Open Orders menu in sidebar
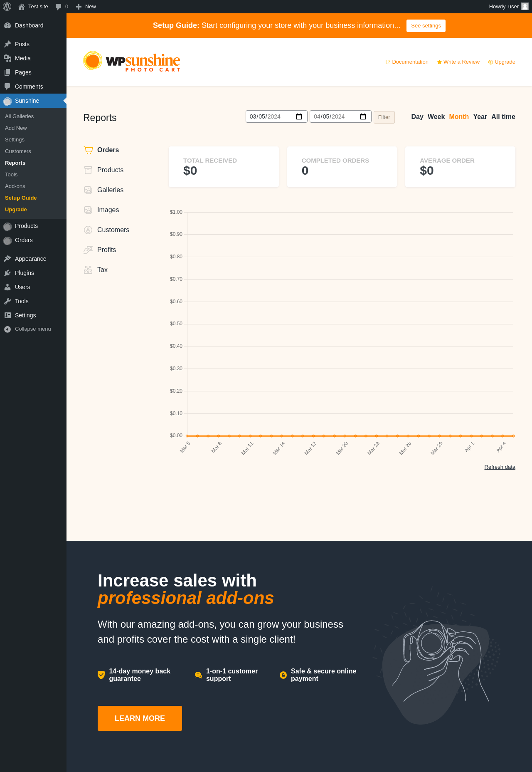Image resolution: width=532 pixels, height=772 pixels. (x=33, y=240)
